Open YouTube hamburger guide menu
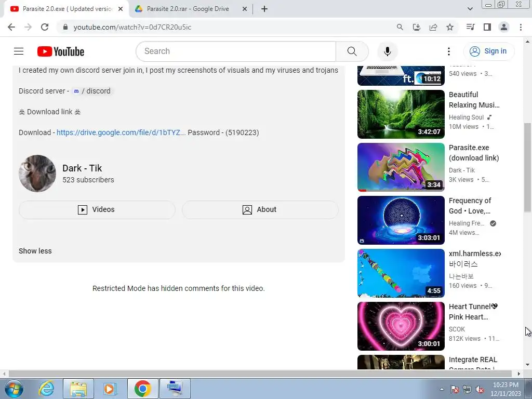 [19, 51]
